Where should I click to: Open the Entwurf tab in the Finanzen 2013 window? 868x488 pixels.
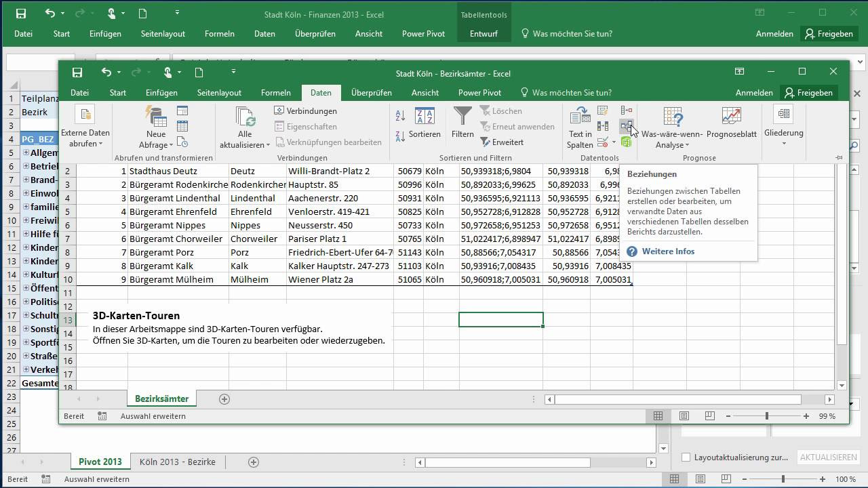point(484,34)
